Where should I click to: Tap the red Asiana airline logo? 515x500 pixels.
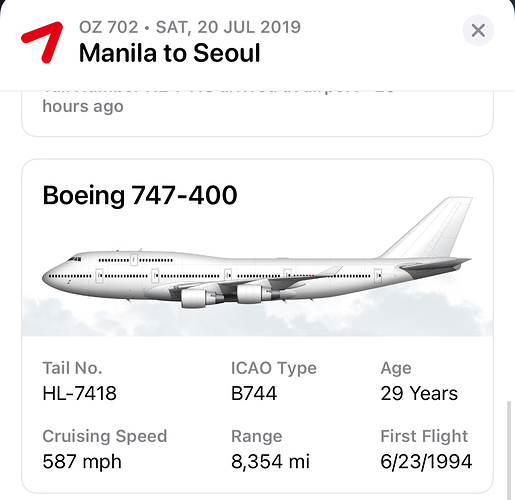point(42,42)
